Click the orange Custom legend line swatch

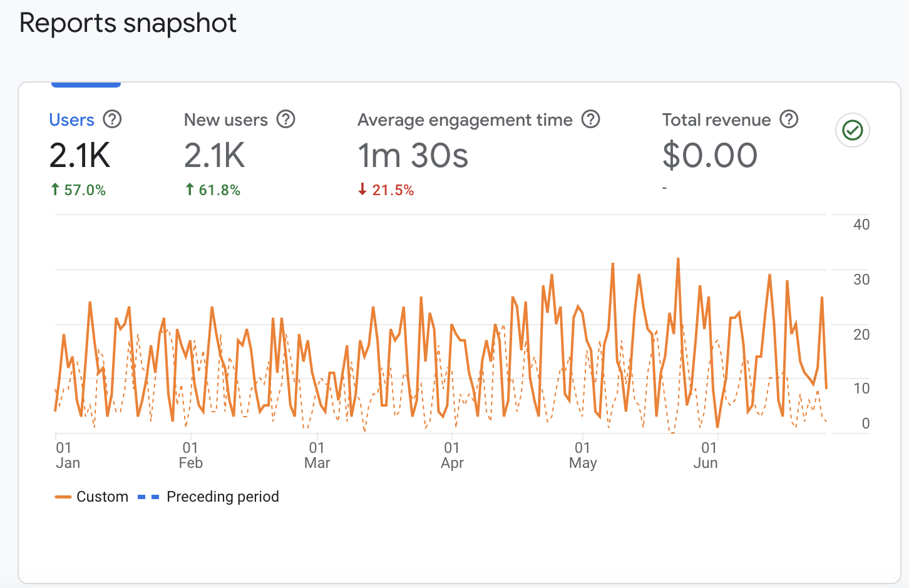(63, 497)
